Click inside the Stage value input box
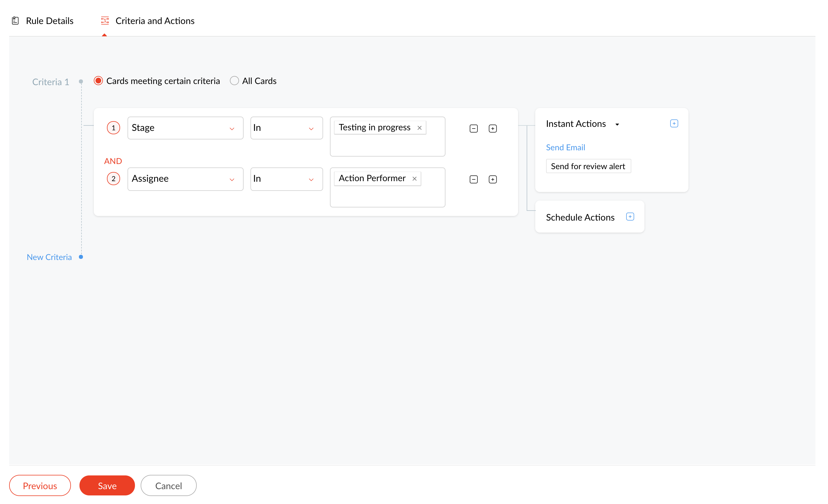The height and width of the screenshot is (504, 828). pos(387,146)
